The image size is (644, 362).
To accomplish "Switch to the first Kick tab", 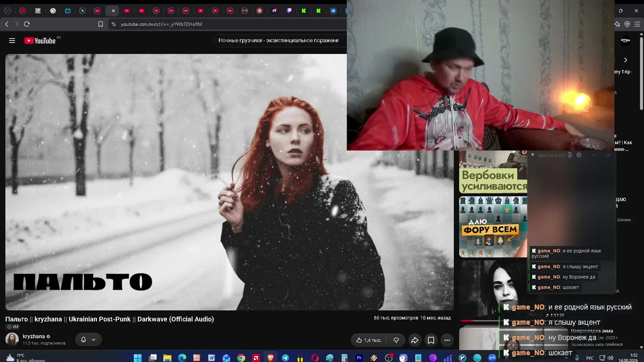I will click(x=304, y=11).
